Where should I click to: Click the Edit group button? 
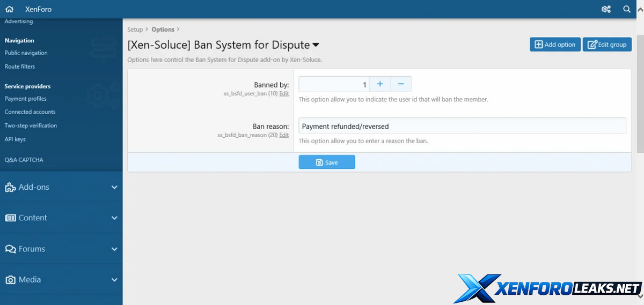[x=607, y=44]
